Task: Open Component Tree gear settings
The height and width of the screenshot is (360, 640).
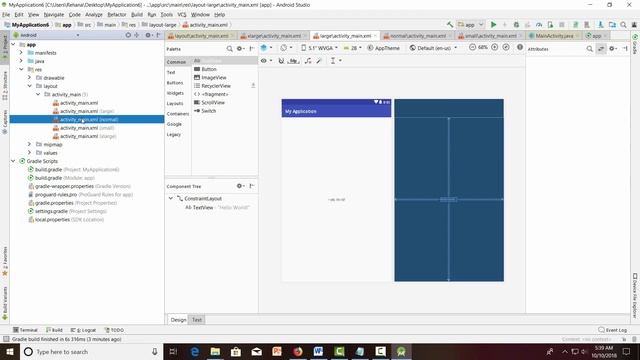Action: click(240, 186)
